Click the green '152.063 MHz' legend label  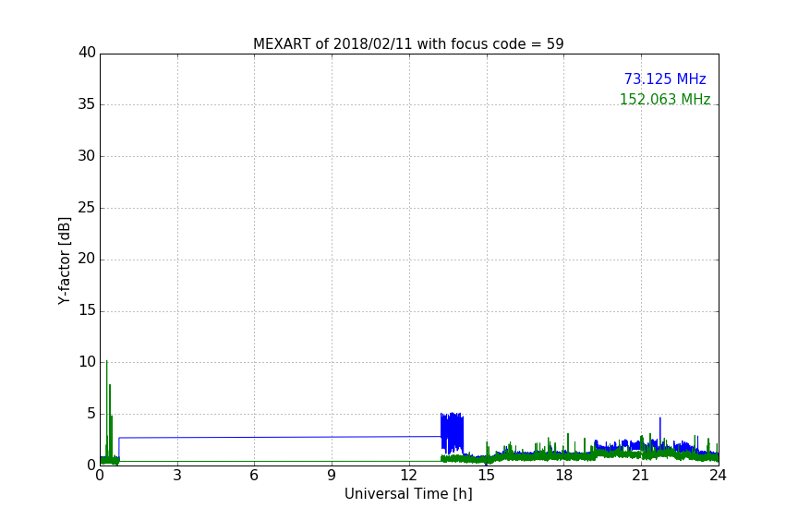click(665, 99)
